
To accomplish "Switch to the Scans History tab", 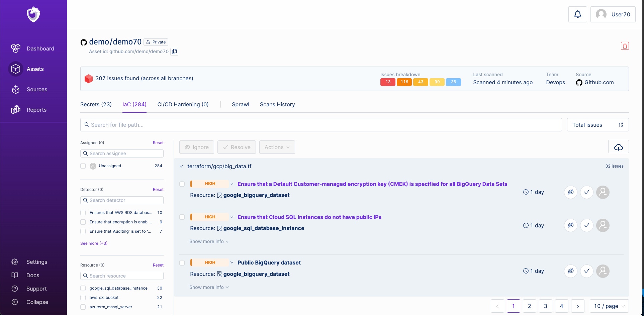I will [x=277, y=104].
